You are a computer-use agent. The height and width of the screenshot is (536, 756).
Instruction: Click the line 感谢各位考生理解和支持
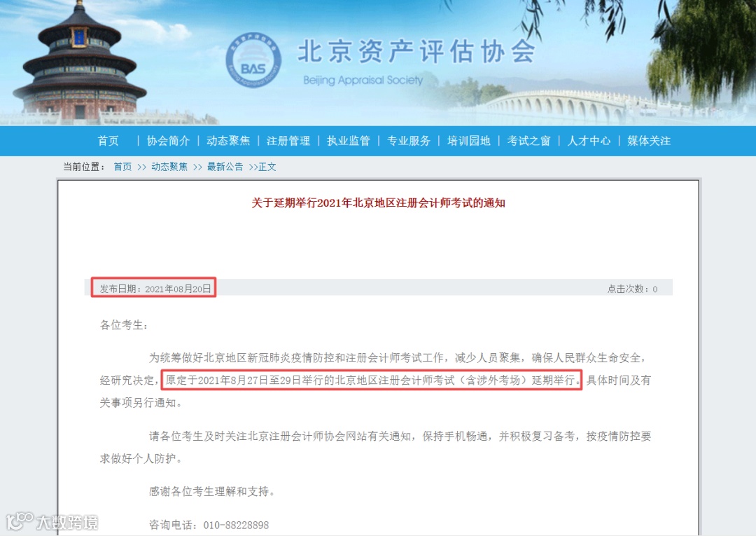(212, 492)
